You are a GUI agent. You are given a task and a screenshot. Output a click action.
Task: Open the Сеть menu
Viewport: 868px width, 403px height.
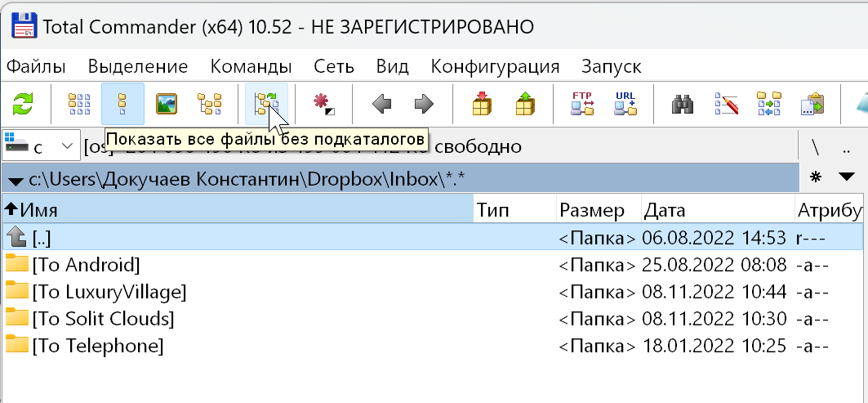[x=334, y=66]
